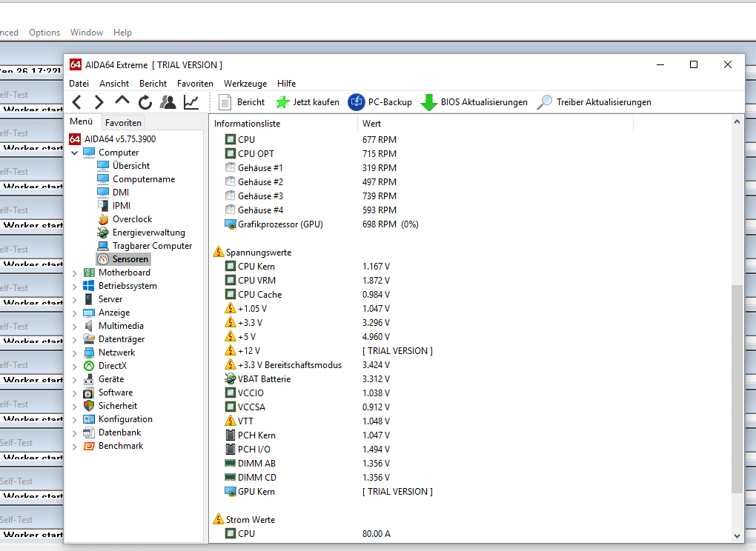Open the Datei menu
The height and width of the screenshot is (551, 756).
[79, 84]
